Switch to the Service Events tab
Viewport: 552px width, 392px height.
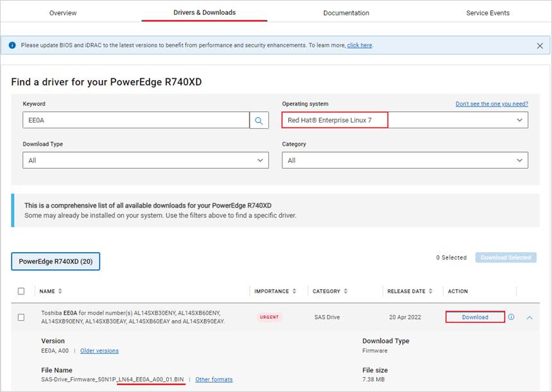488,12
